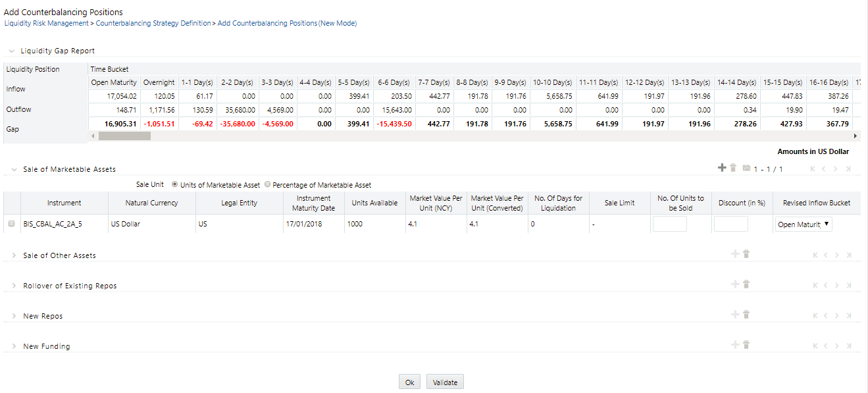868x393 pixels.
Task: Click the Overnight gap value -1,051.51
Action: coord(161,124)
